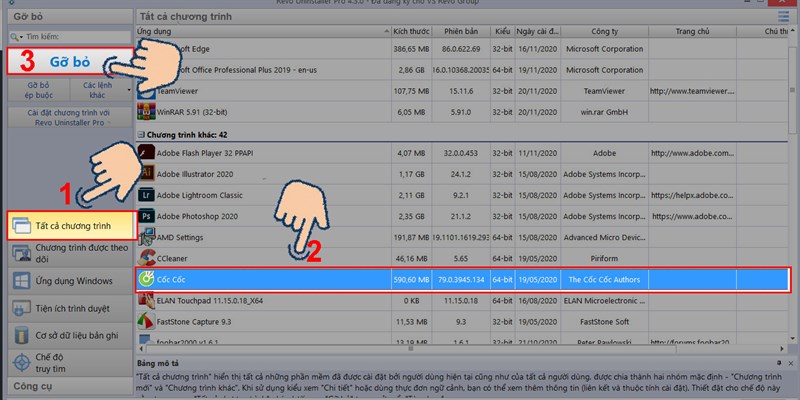
Task: Open Chế độ truy tìm section
Action: pyautogui.click(x=70, y=363)
